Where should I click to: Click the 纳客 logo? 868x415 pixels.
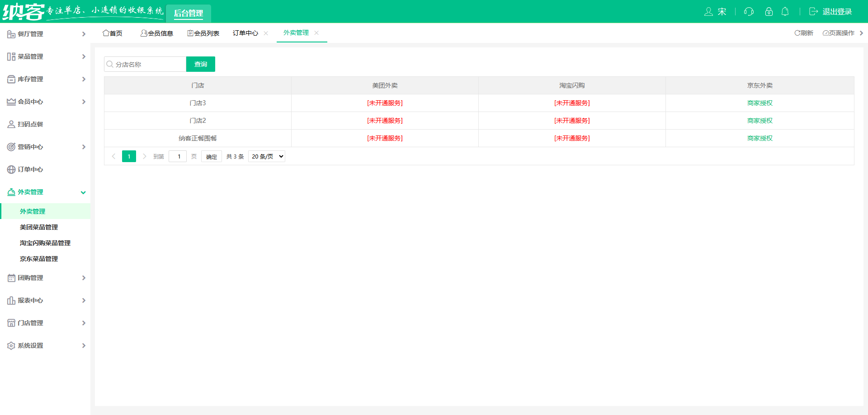click(x=24, y=12)
